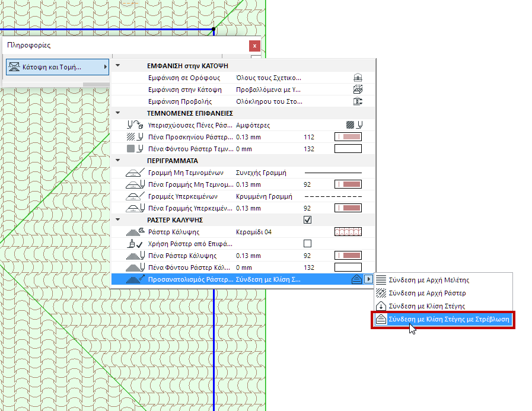Click the Σύνδεση με Αρχή Ράστερ hatch icon
This screenshot has width=532, height=411.
(381, 293)
